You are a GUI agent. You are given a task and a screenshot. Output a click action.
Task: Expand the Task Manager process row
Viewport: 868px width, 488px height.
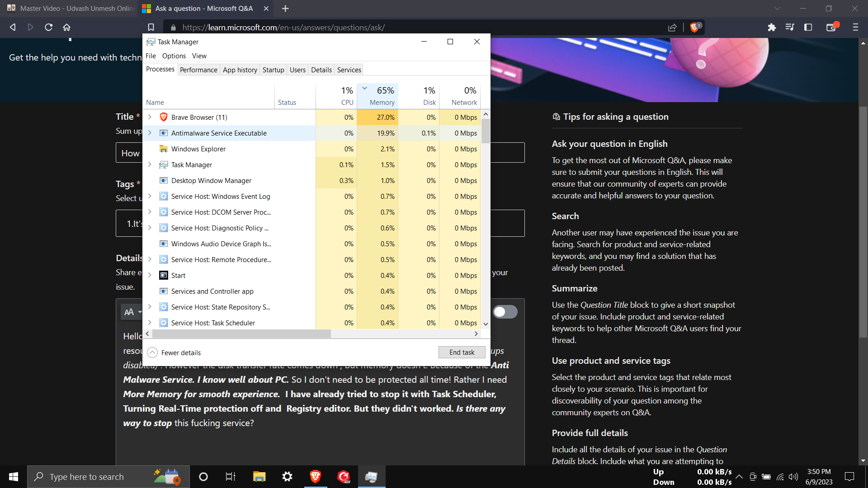pos(150,164)
